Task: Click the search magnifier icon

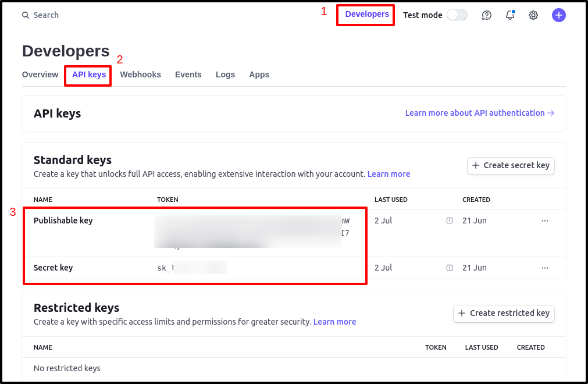Action: click(26, 15)
